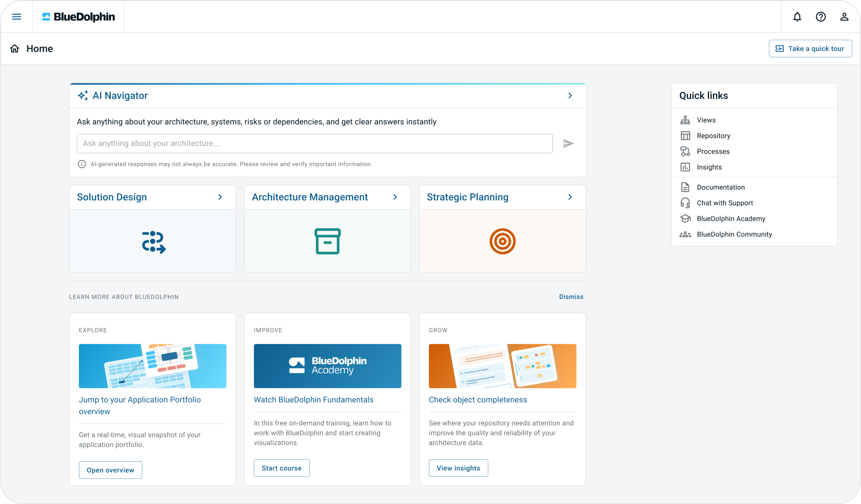Expand the AI Navigator chevron

click(x=570, y=95)
